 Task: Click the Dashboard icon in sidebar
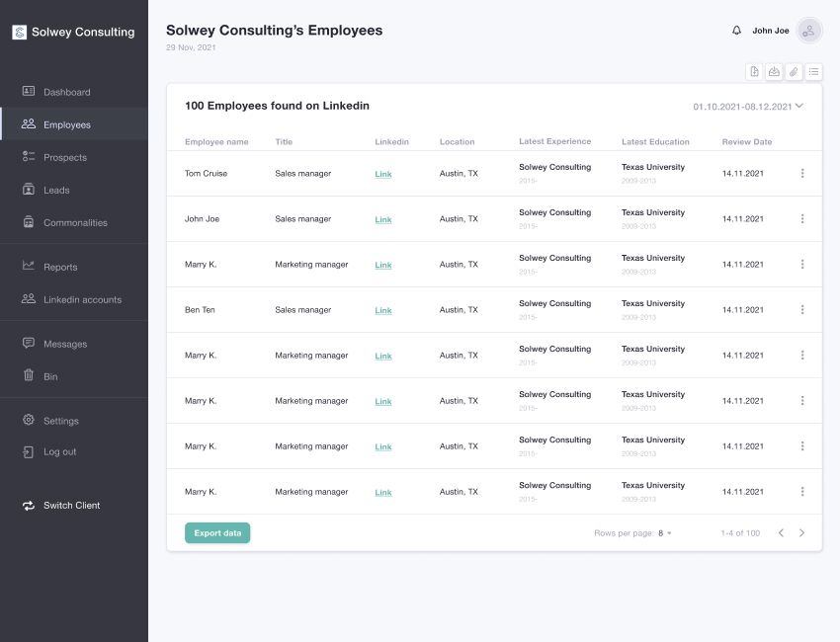click(29, 91)
